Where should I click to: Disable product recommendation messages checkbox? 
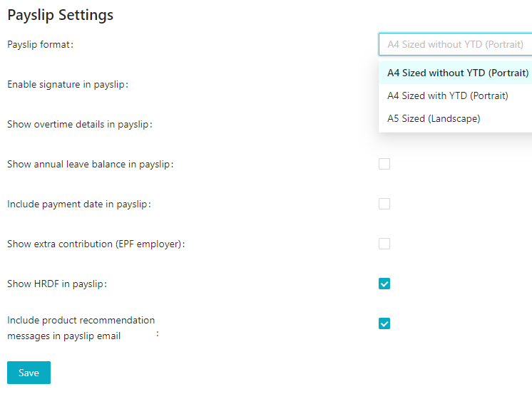(x=384, y=323)
